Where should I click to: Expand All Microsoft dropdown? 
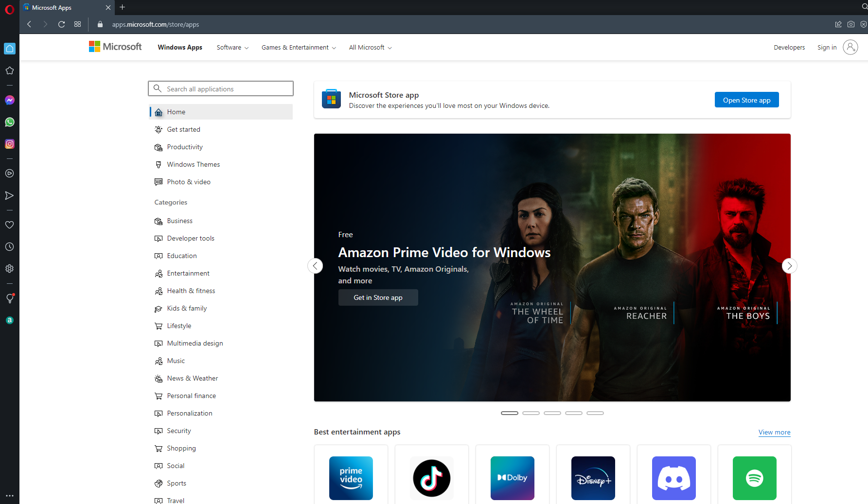[370, 48]
